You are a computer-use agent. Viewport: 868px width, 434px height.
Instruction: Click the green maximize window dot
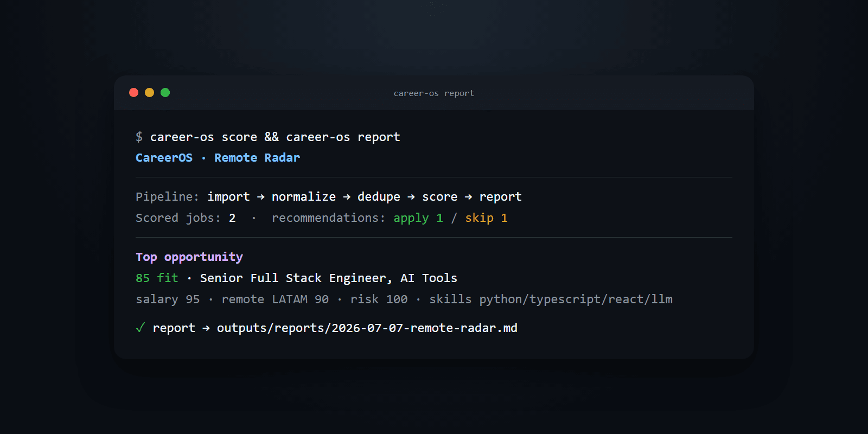coord(165,93)
